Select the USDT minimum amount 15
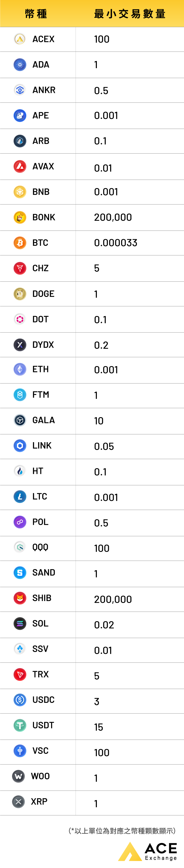This screenshot has height=868, width=184. coord(98,727)
